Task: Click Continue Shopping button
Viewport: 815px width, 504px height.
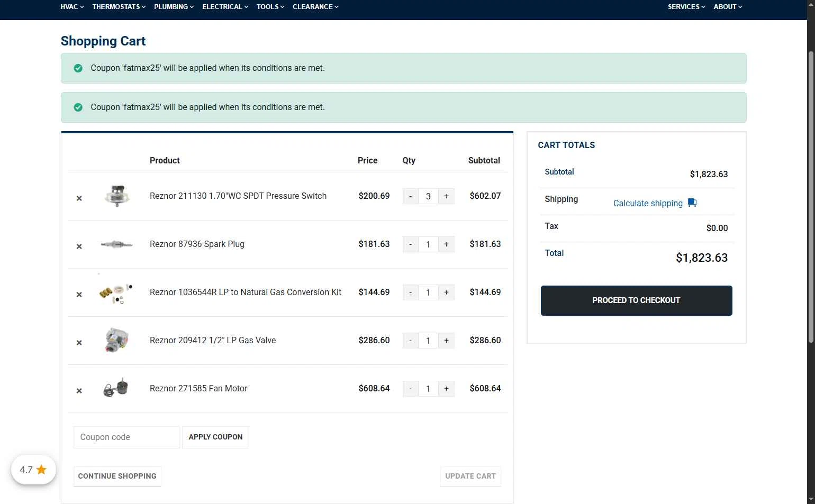Action: coord(117,476)
